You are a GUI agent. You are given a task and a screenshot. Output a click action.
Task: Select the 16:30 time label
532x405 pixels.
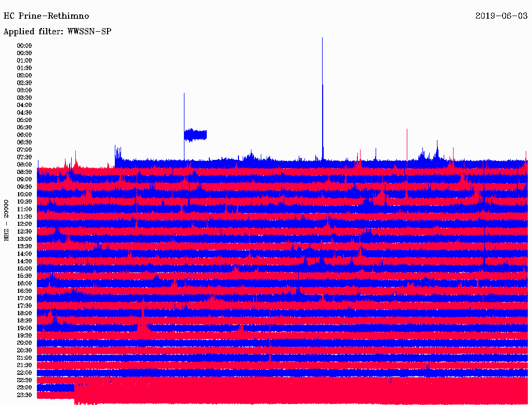click(24, 291)
